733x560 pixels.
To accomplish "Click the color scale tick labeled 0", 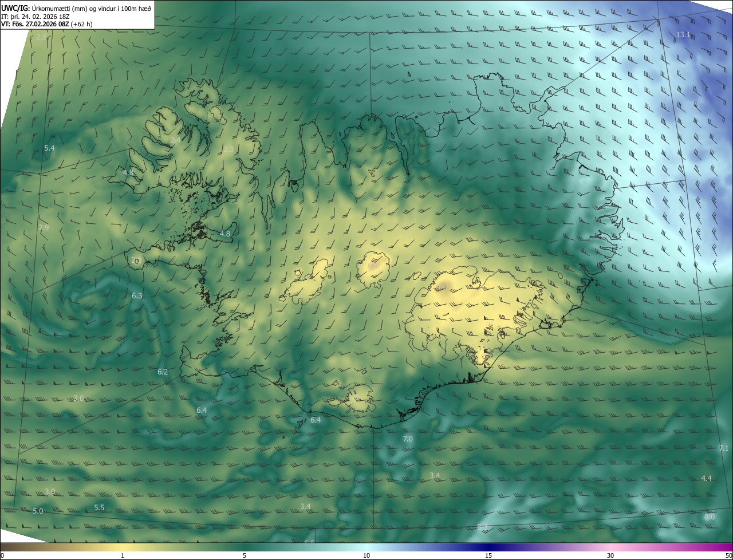I will pyautogui.click(x=2, y=555).
